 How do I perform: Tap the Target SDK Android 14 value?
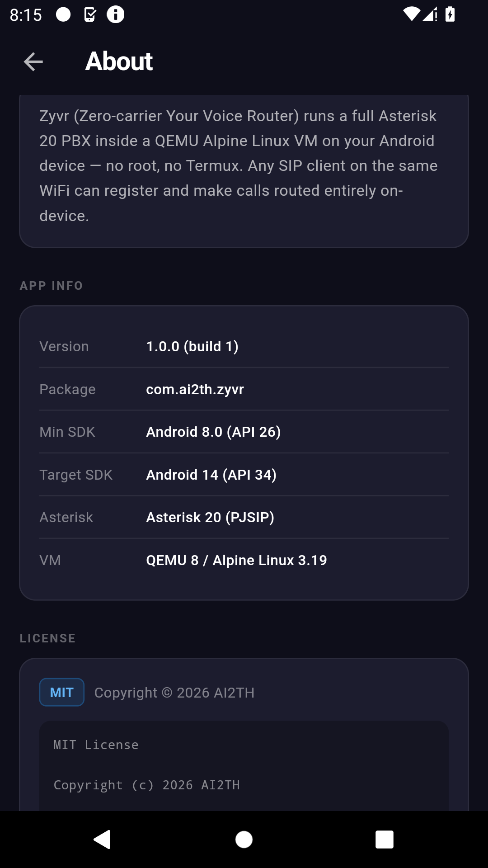click(211, 475)
